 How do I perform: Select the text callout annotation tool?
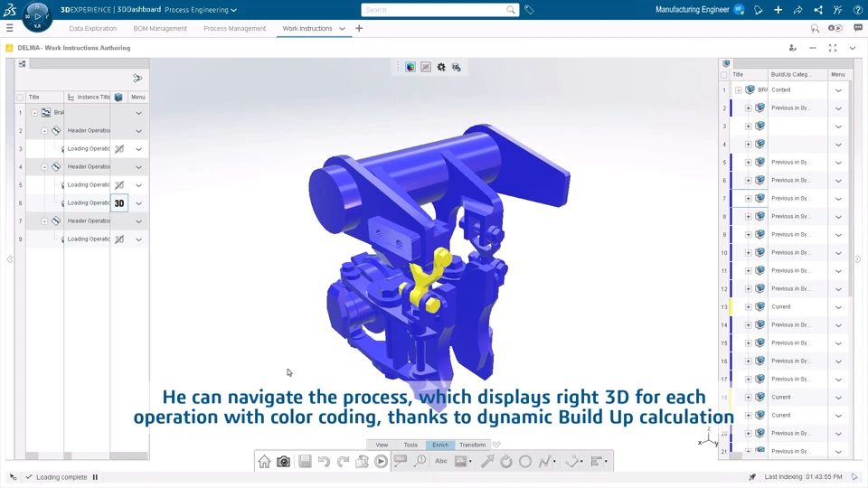pyautogui.click(x=401, y=461)
